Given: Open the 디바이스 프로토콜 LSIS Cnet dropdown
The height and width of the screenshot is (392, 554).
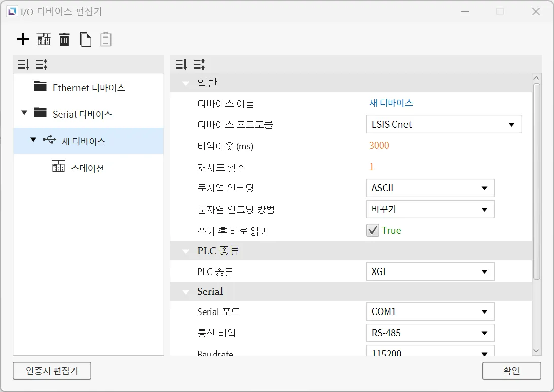Looking at the screenshot, I should pyautogui.click(x=444, y=124).
